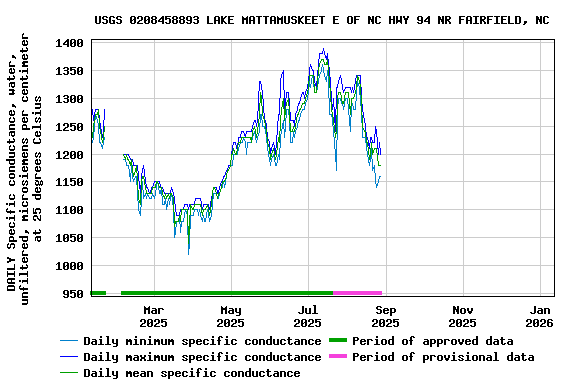Click 'Daily maximum specific conductance' legend text
This screenshot has height=384, width=576.
pos(202,357)
